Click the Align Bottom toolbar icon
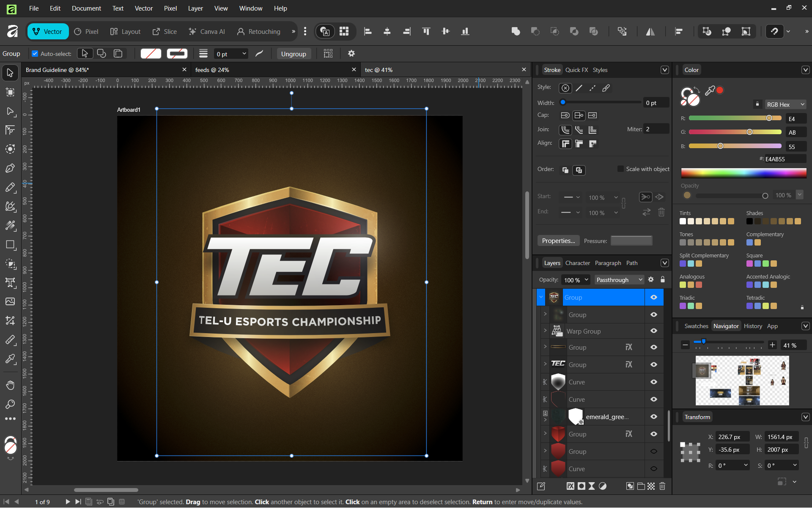This screenshot has height=508, width=812. pyautogui.click(x=465, y=31)
